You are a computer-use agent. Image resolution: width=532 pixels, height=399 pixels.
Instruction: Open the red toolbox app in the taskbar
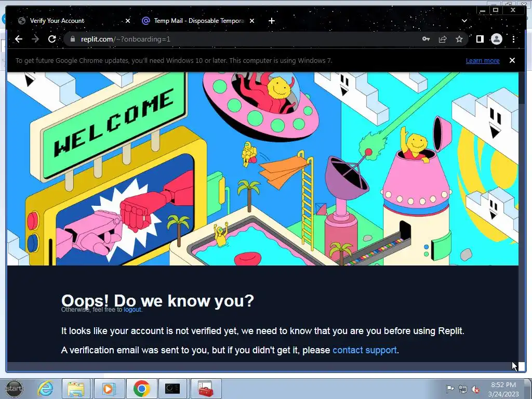point(205,389)
